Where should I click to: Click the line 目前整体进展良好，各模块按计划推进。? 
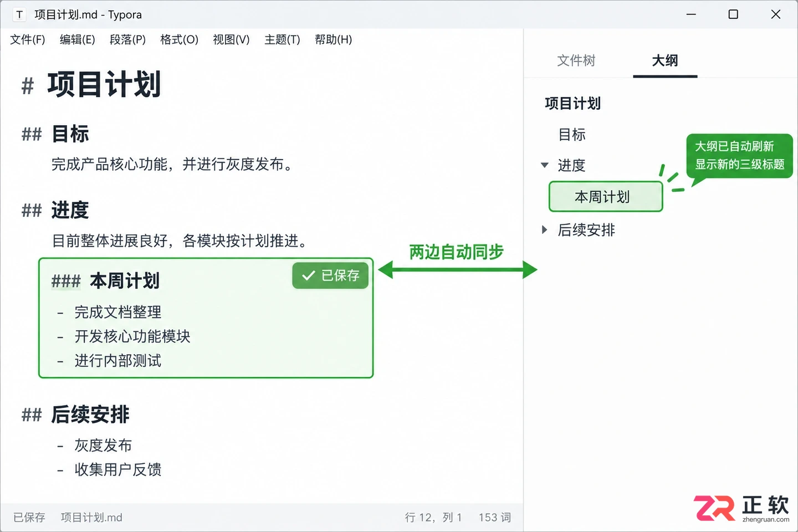pos(180,241)
